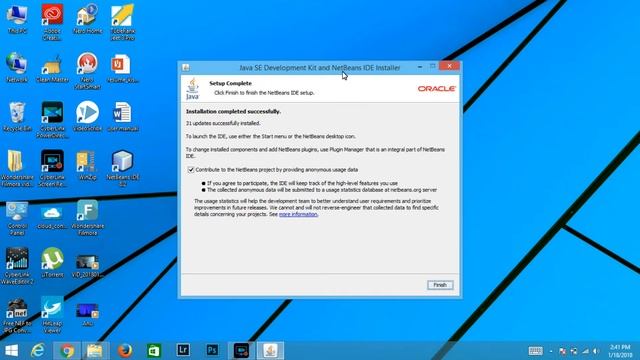Launch WinZip from the desktop
Image resolution: width=640 pixels, height=360 pixels.
87,165
